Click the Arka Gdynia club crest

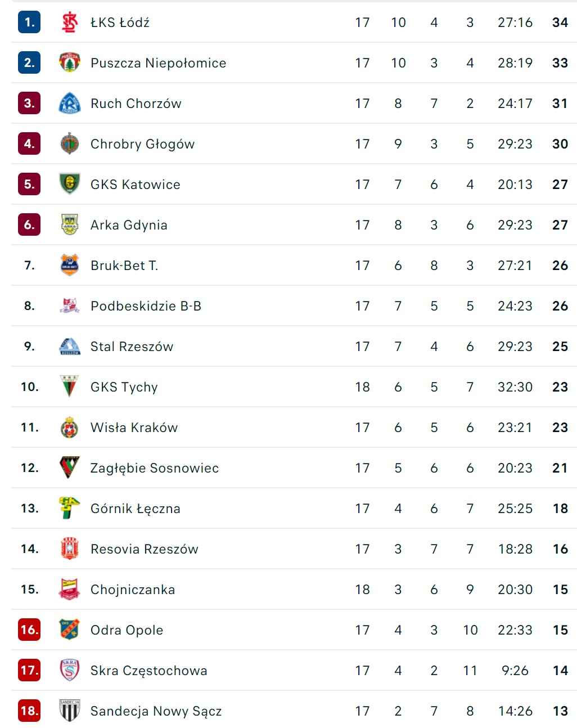point(70,224)
